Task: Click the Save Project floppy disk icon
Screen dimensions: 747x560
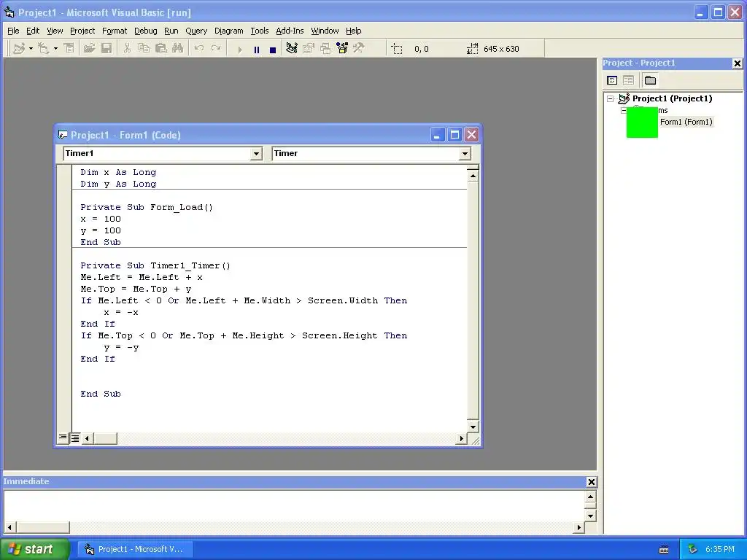Action: [107, 49]
